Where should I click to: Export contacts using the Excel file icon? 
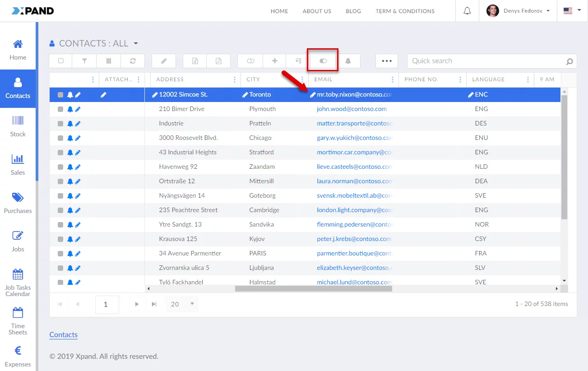coord(195,61)
